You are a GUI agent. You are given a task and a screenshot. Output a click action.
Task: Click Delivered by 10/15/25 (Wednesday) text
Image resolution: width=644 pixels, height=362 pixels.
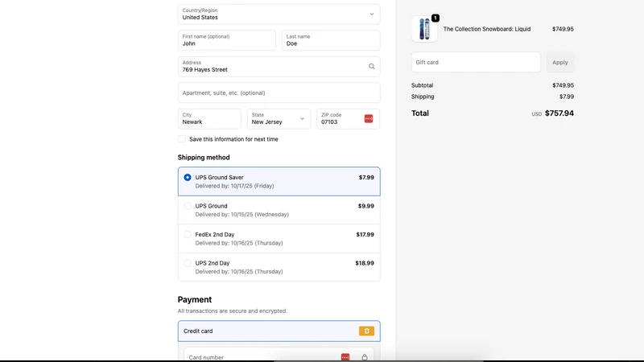tap(242, 215)
